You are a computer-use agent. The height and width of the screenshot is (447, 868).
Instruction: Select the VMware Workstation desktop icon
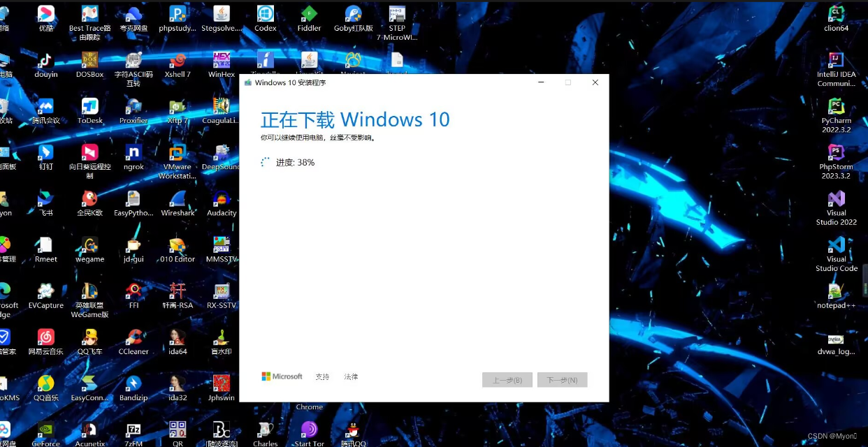click(178, 161)
